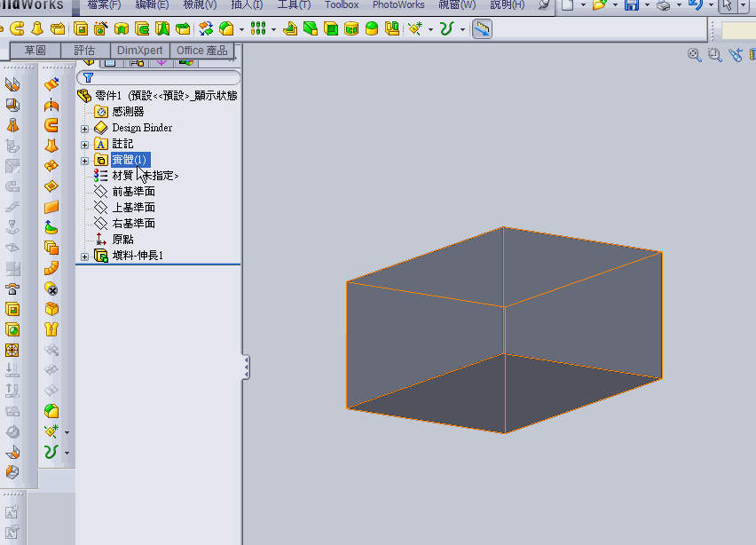Image resolution: width=756 pixels, height=545 pixels.
Task: Pick the Lofted Surface tool
Action: [x=51, y=146]
